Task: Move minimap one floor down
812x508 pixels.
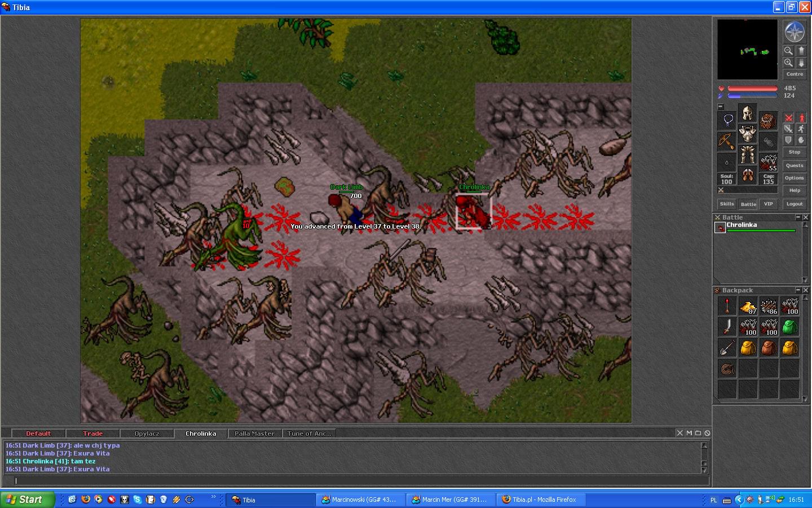Action: (x=801, y=63)
